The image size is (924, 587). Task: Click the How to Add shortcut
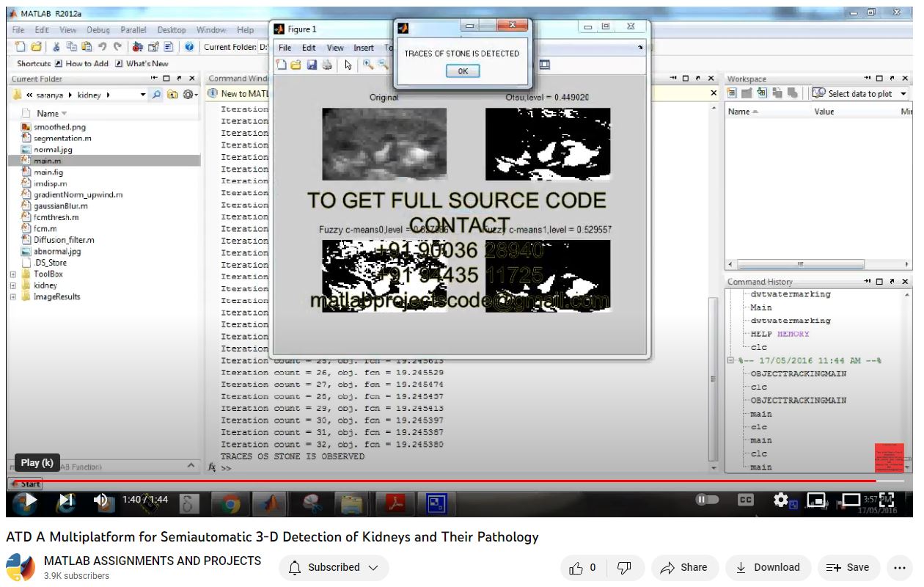[x=81, y=64]
